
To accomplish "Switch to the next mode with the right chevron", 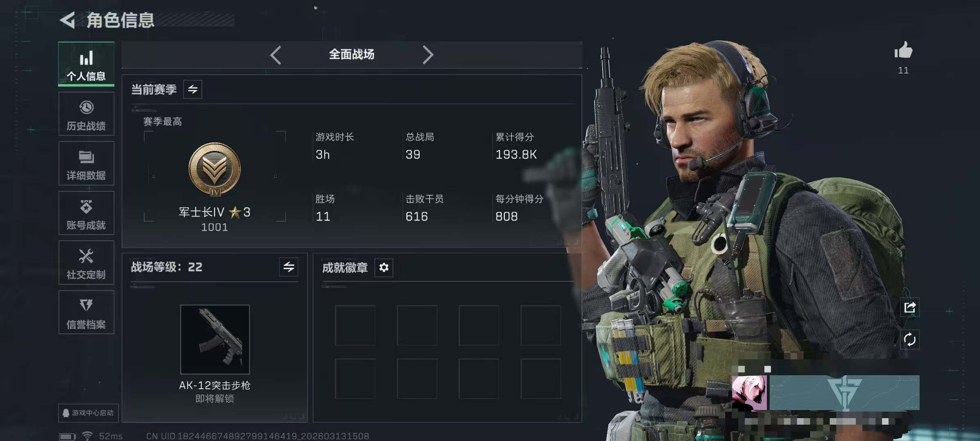I will tap(428, 55).
